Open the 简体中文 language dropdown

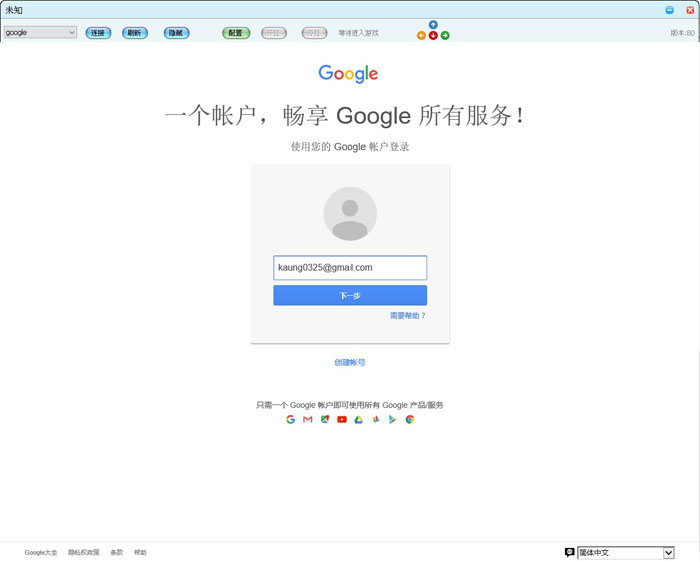coord(626,552)
